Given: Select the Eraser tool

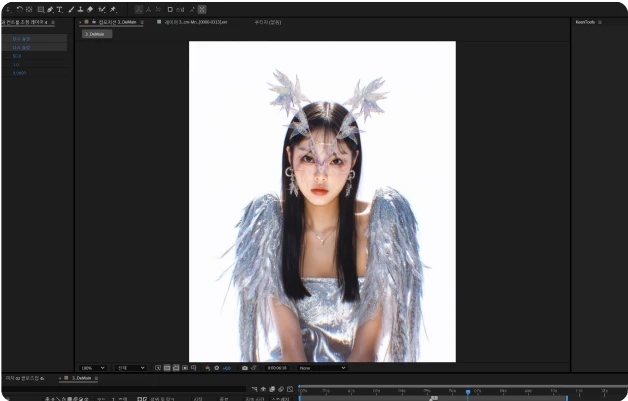Looking at the screenshot, I should click(90, 9).
